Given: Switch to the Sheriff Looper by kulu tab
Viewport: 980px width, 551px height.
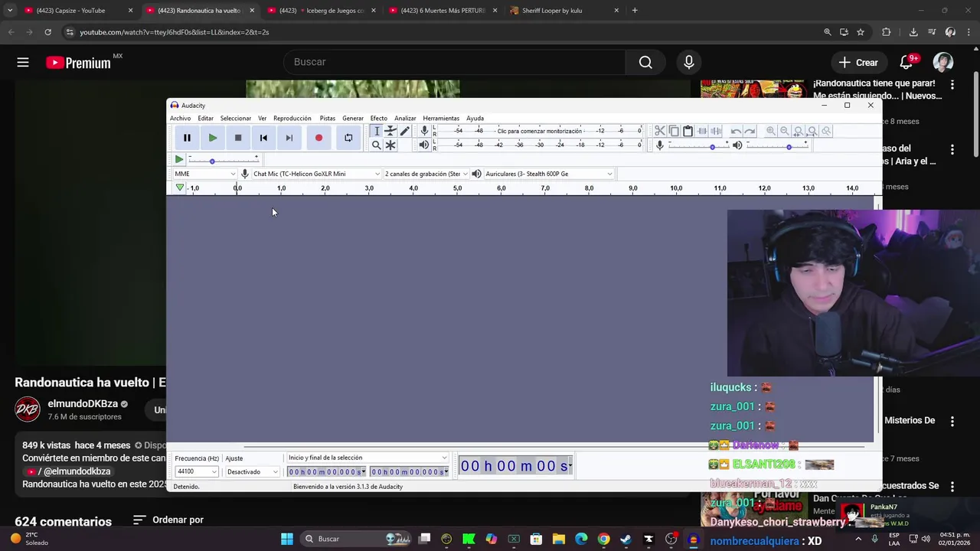Looking at the screenshot, I should 565,11.
